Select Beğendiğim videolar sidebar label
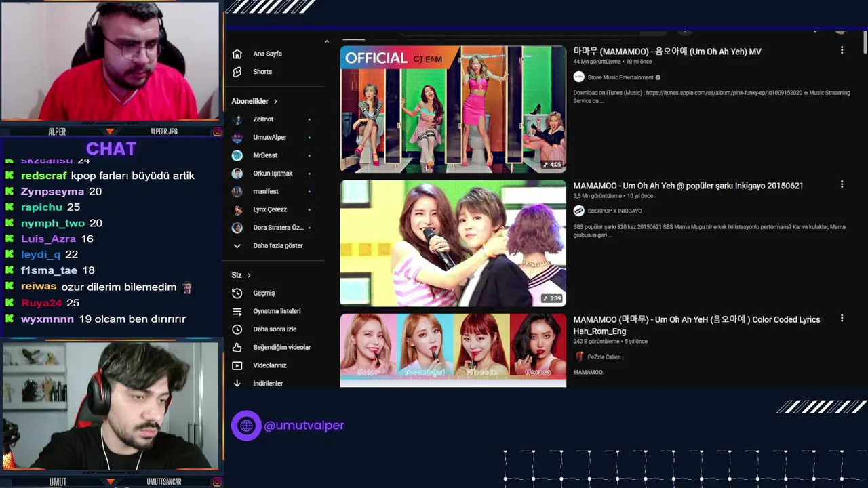 pos(282,348)
